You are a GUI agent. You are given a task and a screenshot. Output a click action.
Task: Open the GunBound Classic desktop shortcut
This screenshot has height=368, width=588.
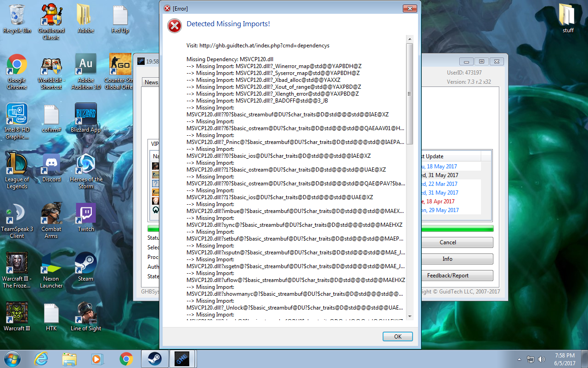tap(51, 22)
